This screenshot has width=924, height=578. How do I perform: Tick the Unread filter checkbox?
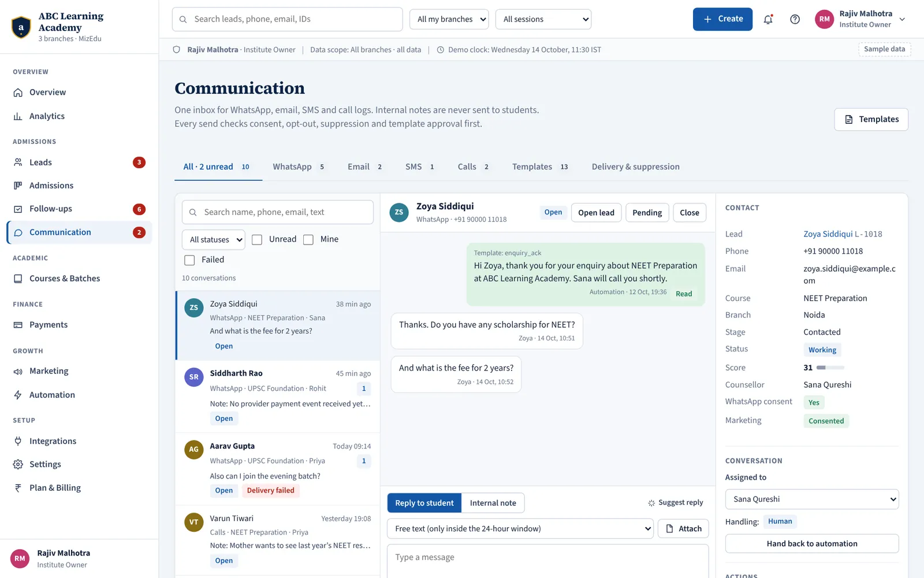(257, 240)
